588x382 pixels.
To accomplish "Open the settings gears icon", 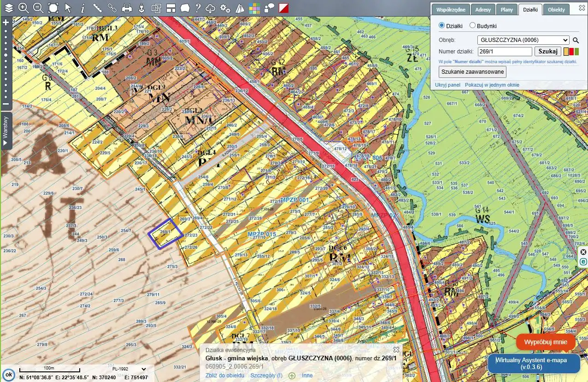I will (x=225, y=8).
